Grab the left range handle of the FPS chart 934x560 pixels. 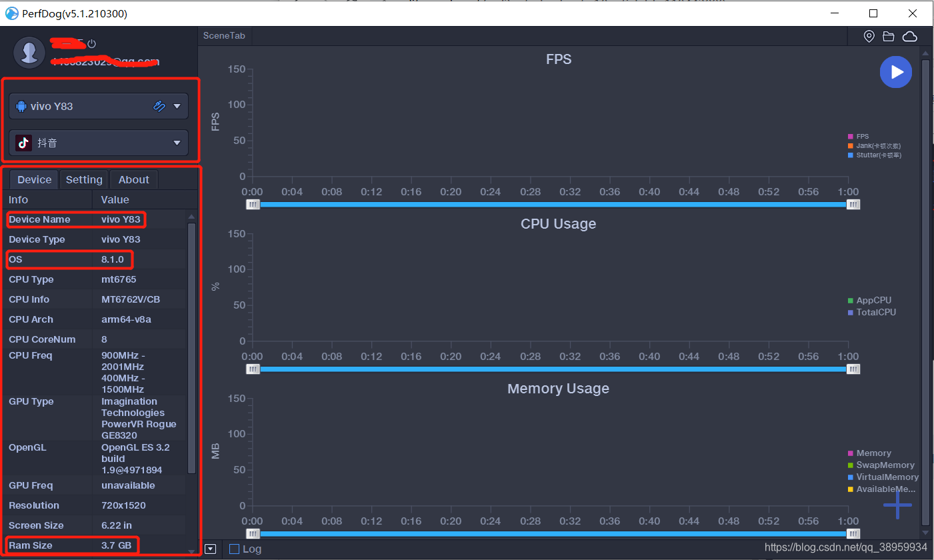click(253, 205)
